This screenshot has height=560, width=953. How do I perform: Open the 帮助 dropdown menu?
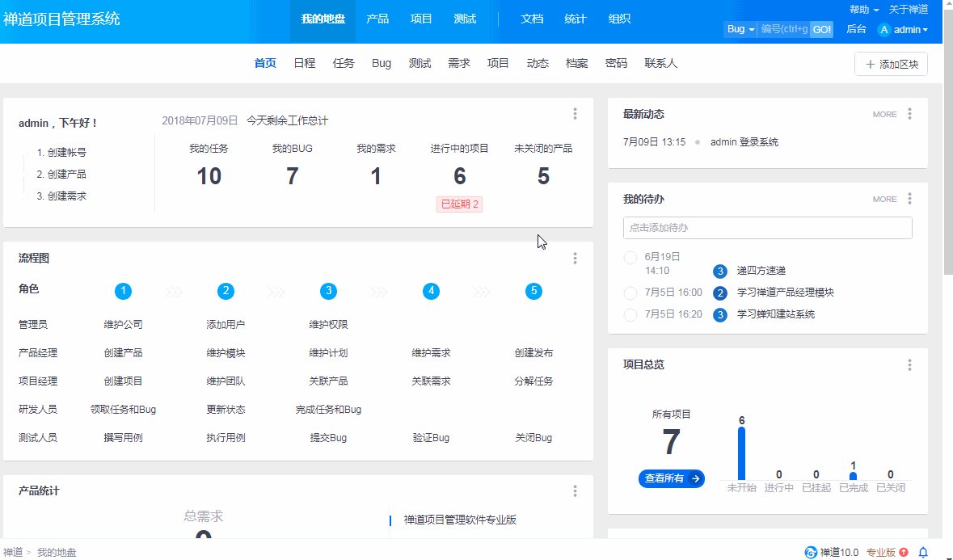[x=863, y=10]
